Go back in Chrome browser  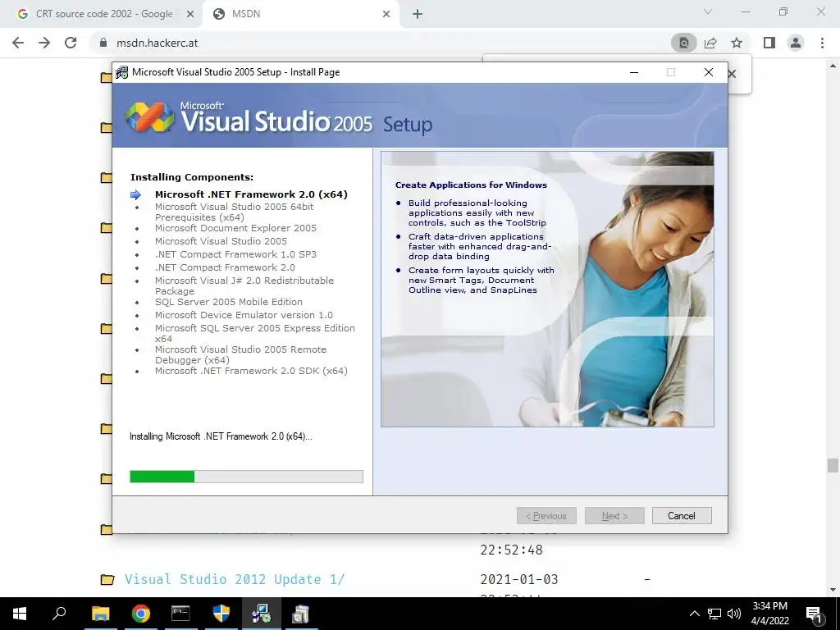tap(18, 43)
